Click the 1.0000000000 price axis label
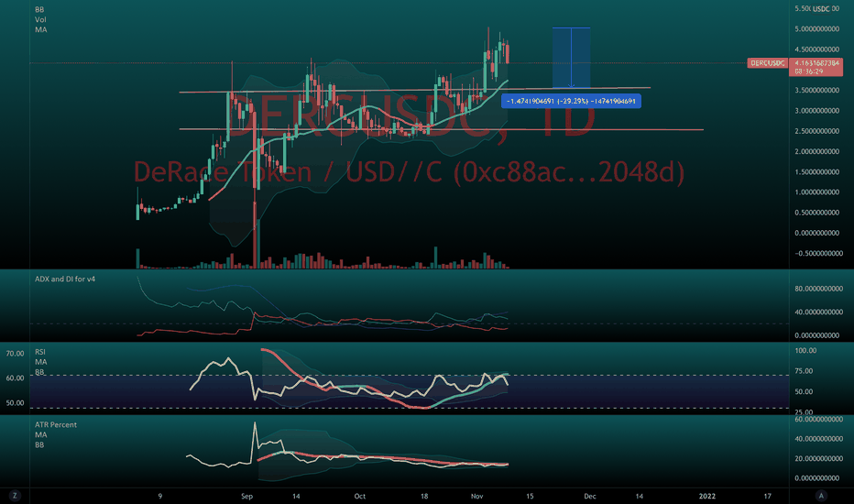 click(x=817, y=192)
